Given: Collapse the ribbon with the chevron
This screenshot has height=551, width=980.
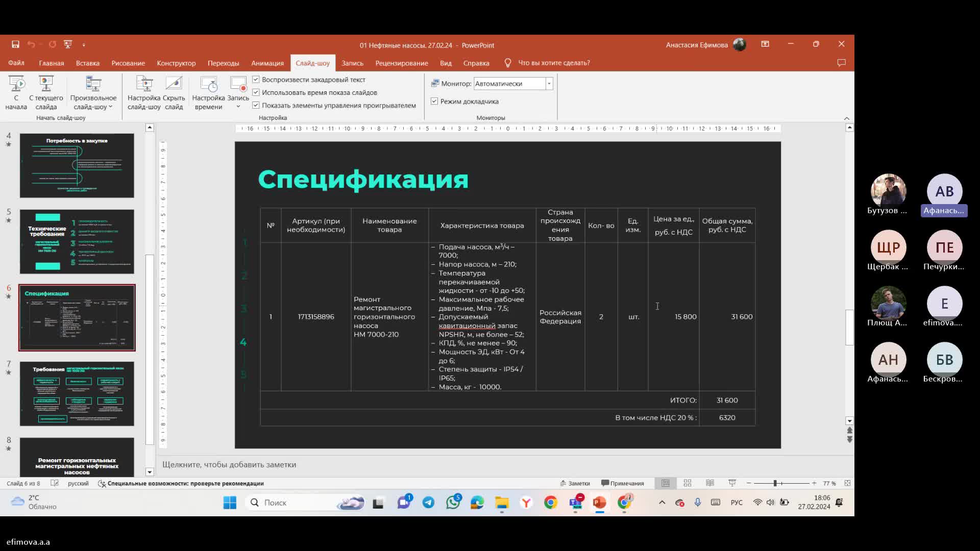Looking at the screenshot, I should pyautogui.click(x=847, y=118).
